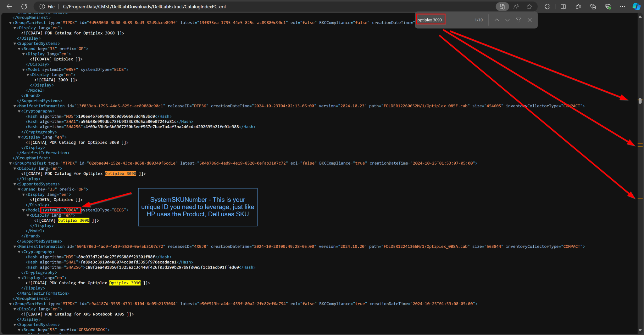Go to previous search result

pos(497,20)
